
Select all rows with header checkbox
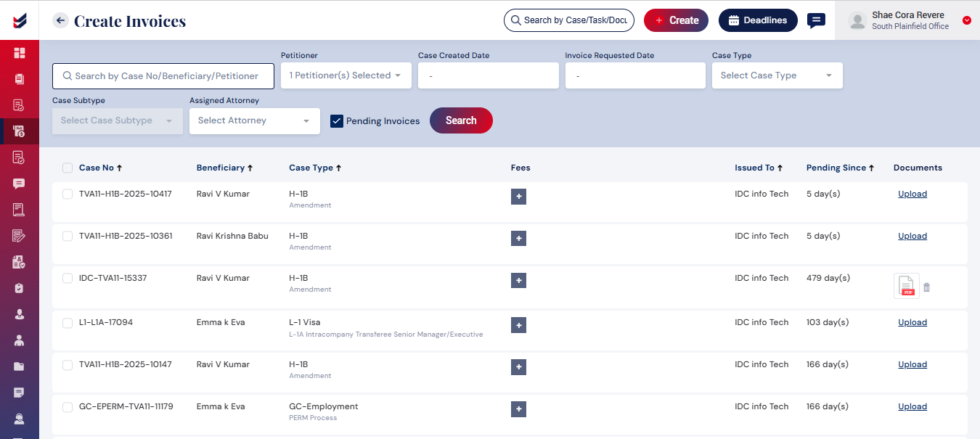click(x=68, y=168)
